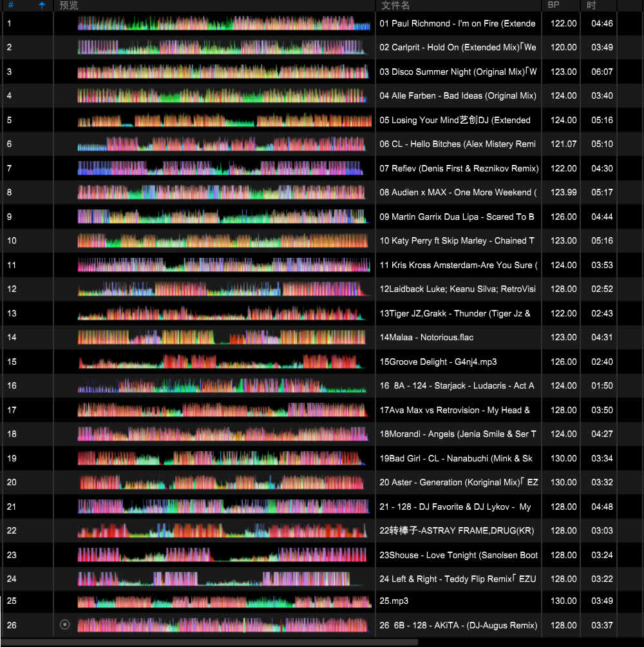Click row number 10 beside Katy Perry track
The height and width of the screenshot is (647, 644).
12,240
